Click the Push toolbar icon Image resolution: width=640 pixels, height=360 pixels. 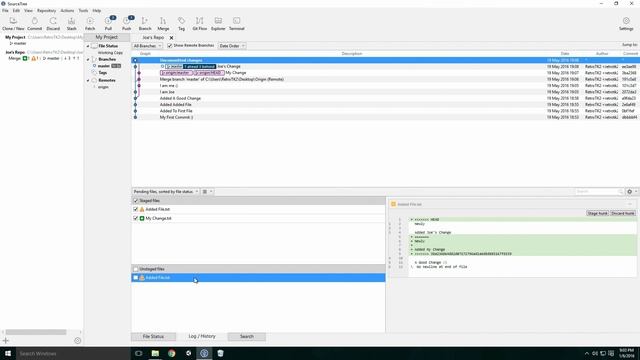click(127, 24)
